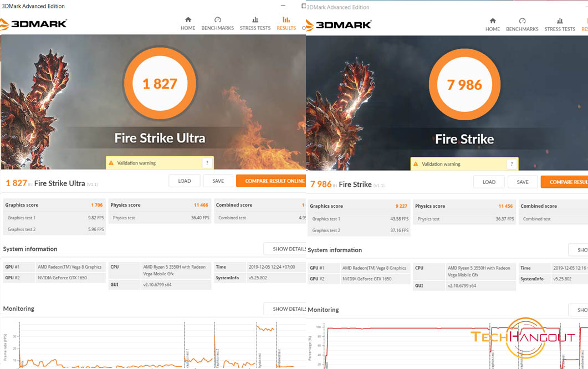Click SystemInfo v5.25.802 in right window

[x=562, y=279]
